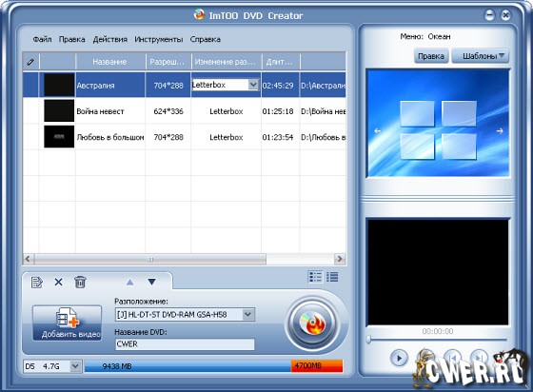Click the burn disc flame button
The image size is (533, 392).
click(312, 323)
